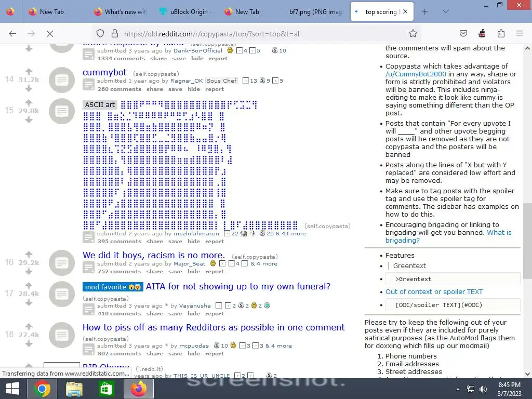Upvote the AITA funeral post
This screenshot has height=399, width=532.
coord(29,285)
